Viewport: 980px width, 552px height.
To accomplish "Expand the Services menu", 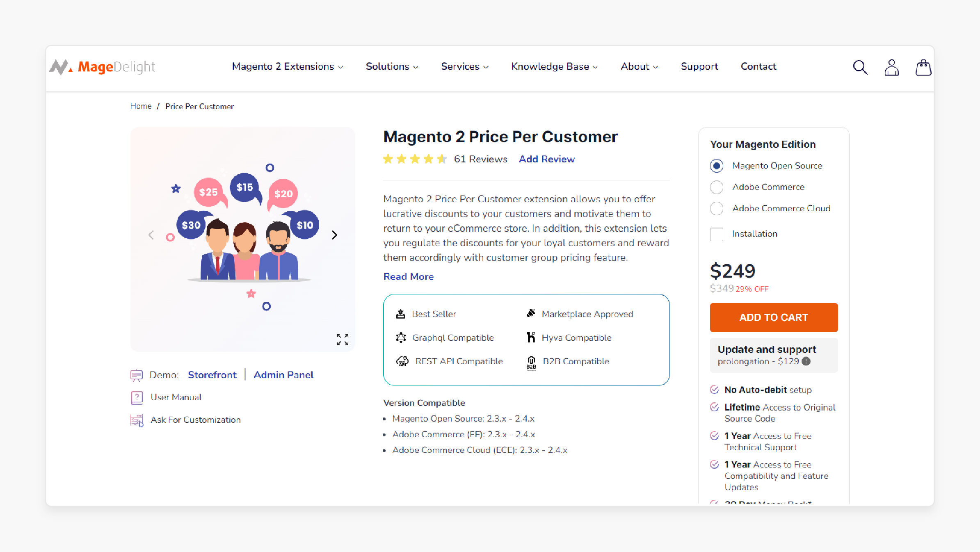I will (x=464, y=66).
